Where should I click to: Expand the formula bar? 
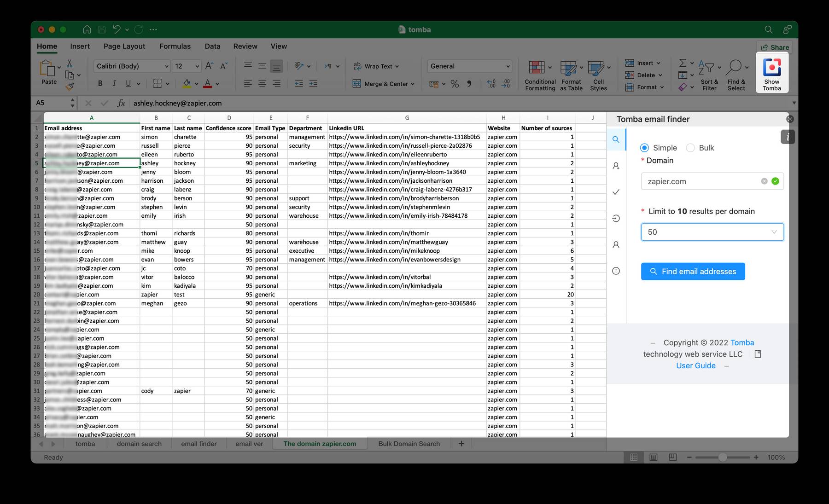coord(794,103)
